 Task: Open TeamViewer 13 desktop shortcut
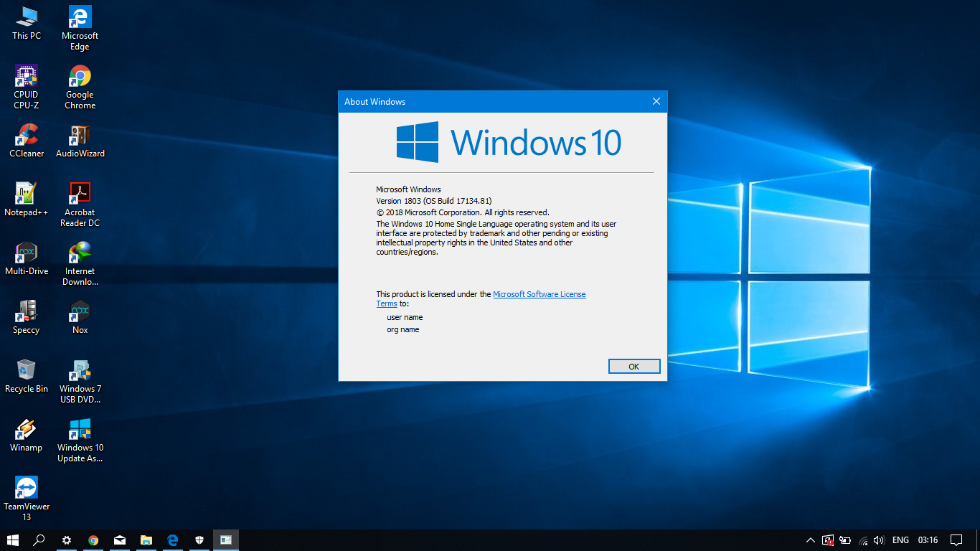coord(27,499)
